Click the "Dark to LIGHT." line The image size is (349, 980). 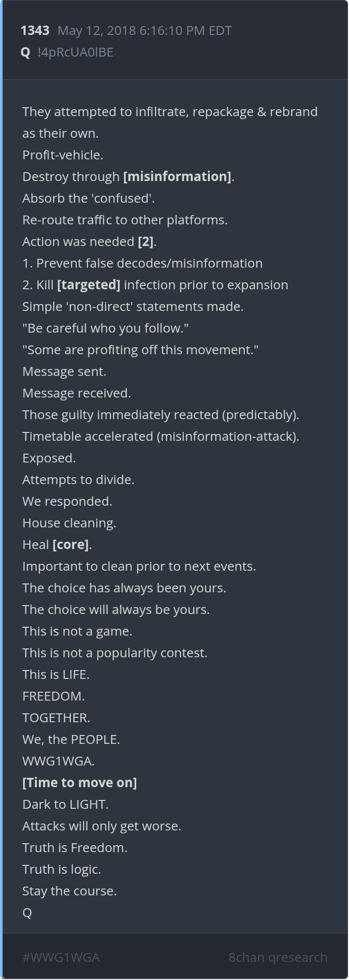tap(65, 804)
